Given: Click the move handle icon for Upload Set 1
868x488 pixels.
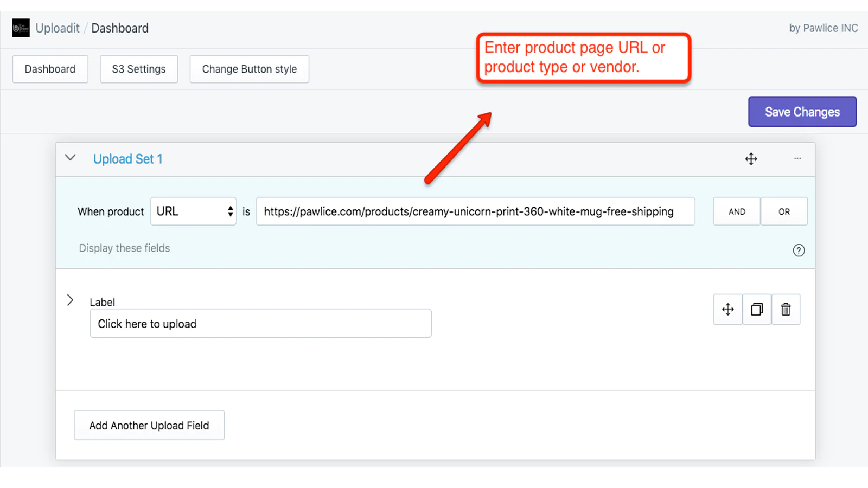Looking at the screenshot, I should click(x=751, y=159).
